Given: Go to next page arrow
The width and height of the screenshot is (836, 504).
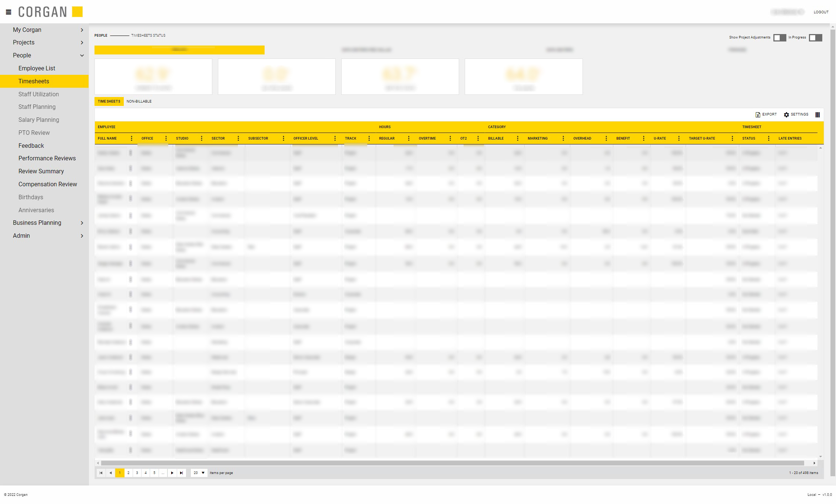Looking at the screenshot, I should click(x=172, y=473).
